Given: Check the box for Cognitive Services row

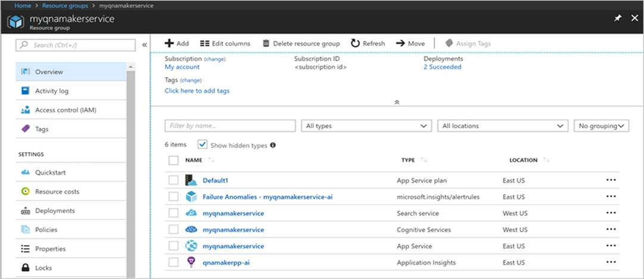Looking at the screenshot, I should tap(173, 230).
